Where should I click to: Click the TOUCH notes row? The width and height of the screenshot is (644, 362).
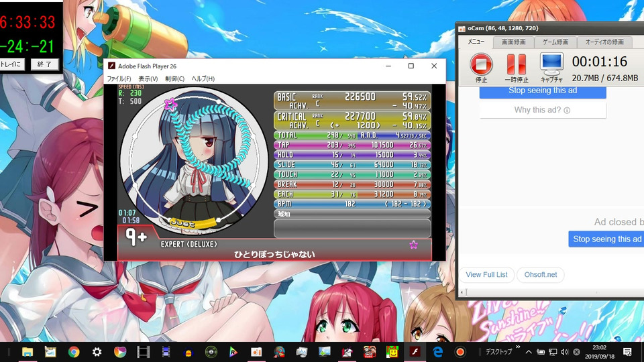352,174
